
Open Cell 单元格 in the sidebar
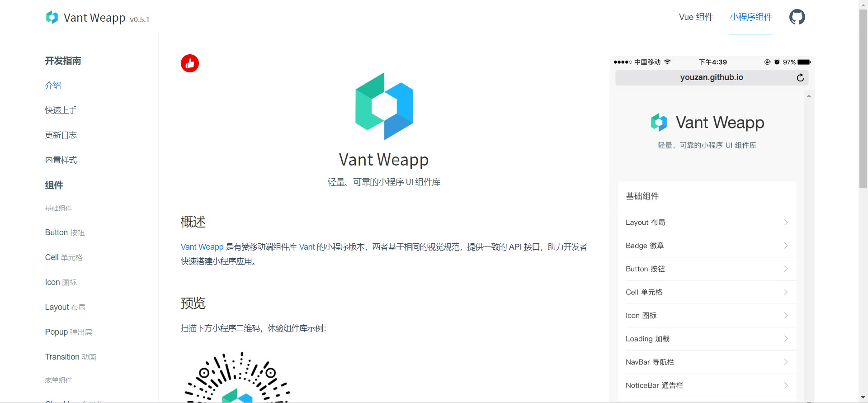64,257
